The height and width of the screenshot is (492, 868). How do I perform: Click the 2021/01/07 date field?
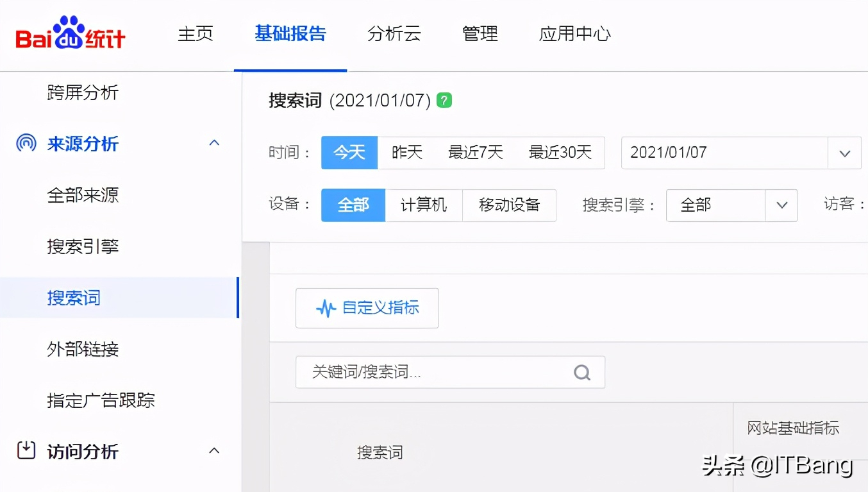725,153
